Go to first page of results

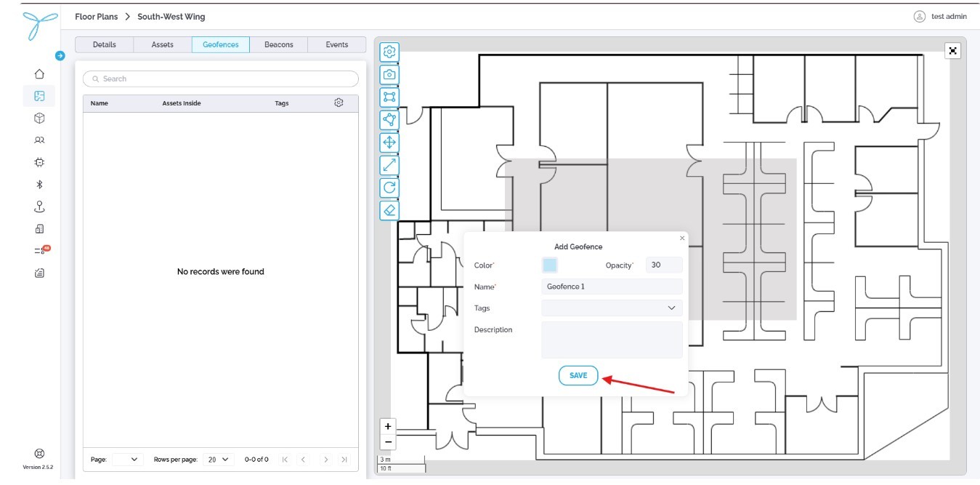(284, 460)
